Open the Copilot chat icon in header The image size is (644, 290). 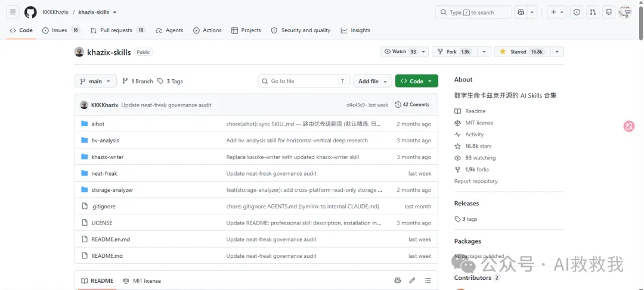[521, 13]
